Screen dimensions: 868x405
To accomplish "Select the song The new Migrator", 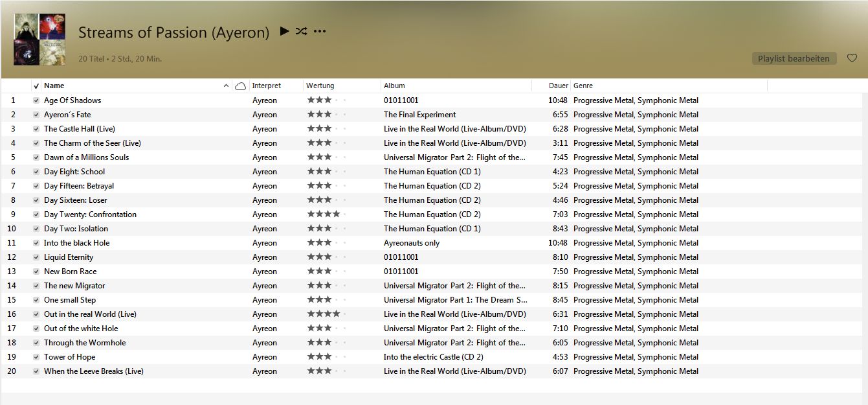I will pyautogui.click(x=74, y=286).
